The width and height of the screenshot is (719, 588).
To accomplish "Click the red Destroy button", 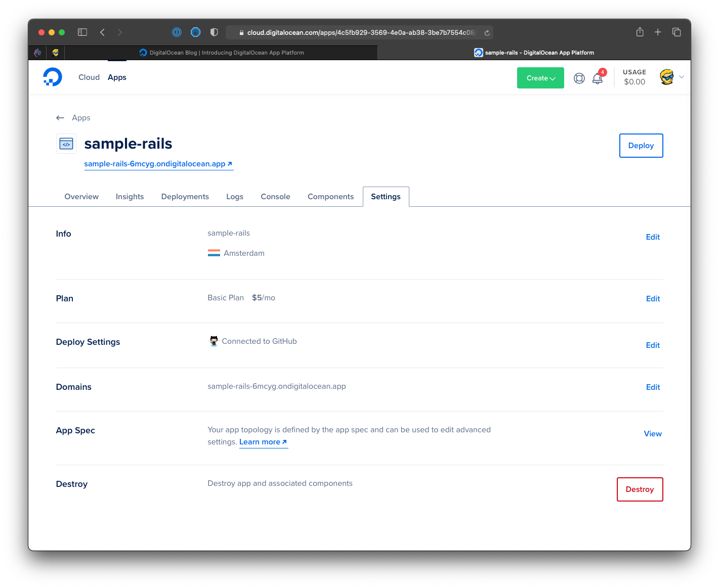I will pyautogui.click(x=640, y=489).
